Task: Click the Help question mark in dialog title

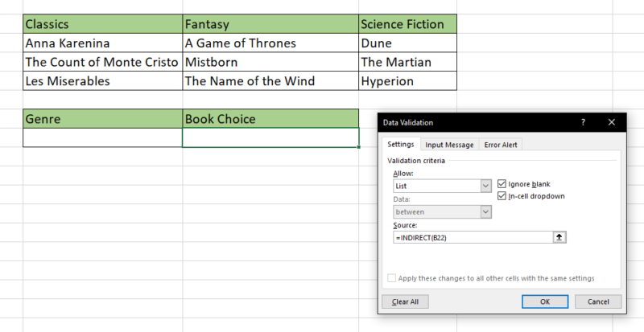Action: pos(582,122)
